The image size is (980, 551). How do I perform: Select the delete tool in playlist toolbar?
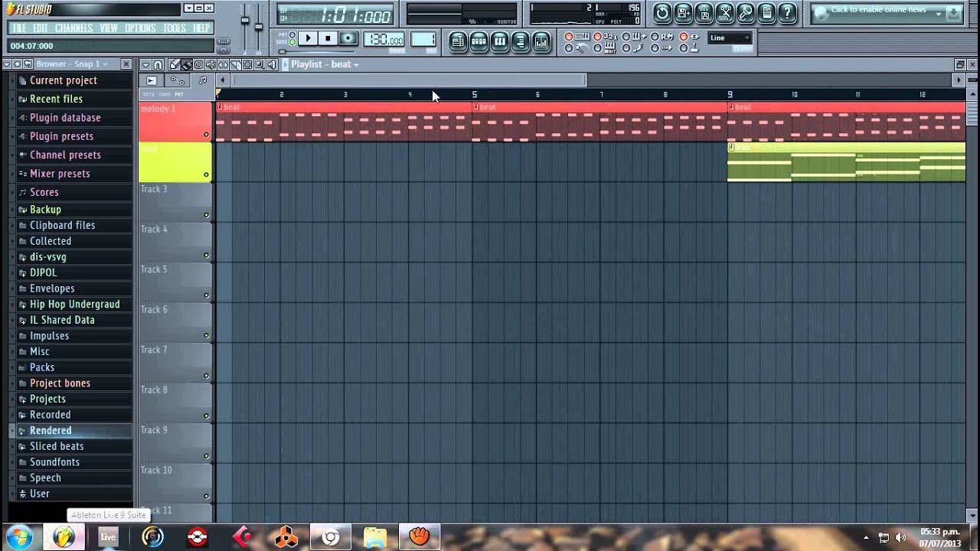click(x=199, y=64)
